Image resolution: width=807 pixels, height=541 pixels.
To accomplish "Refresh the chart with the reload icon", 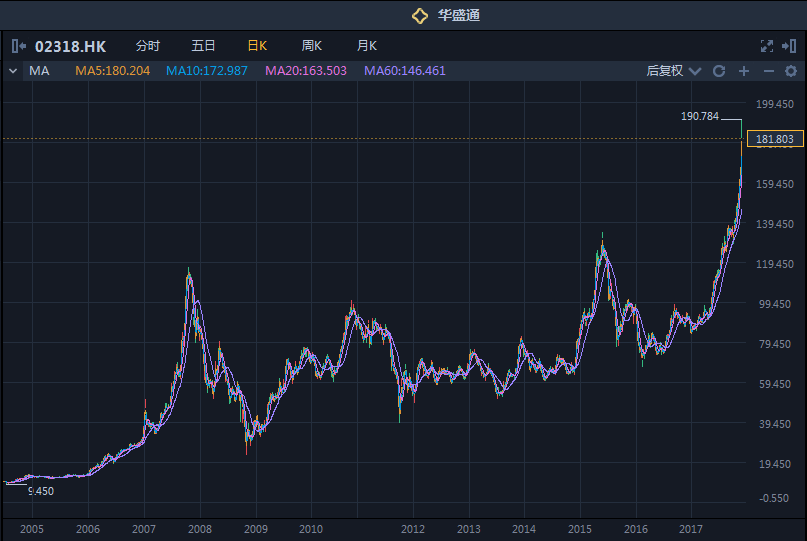I will click(x=719, y=71).
